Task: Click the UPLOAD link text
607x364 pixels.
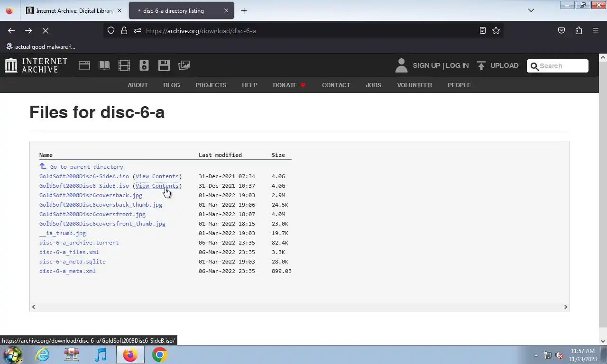Action: (504, 65)
